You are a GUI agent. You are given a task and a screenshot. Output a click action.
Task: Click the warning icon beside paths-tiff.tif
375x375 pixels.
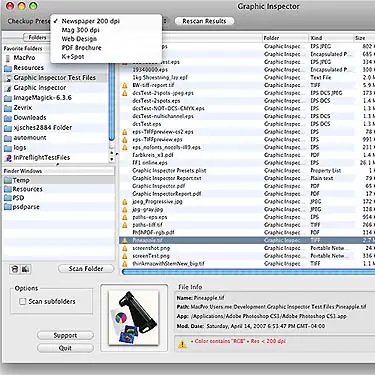125,225
